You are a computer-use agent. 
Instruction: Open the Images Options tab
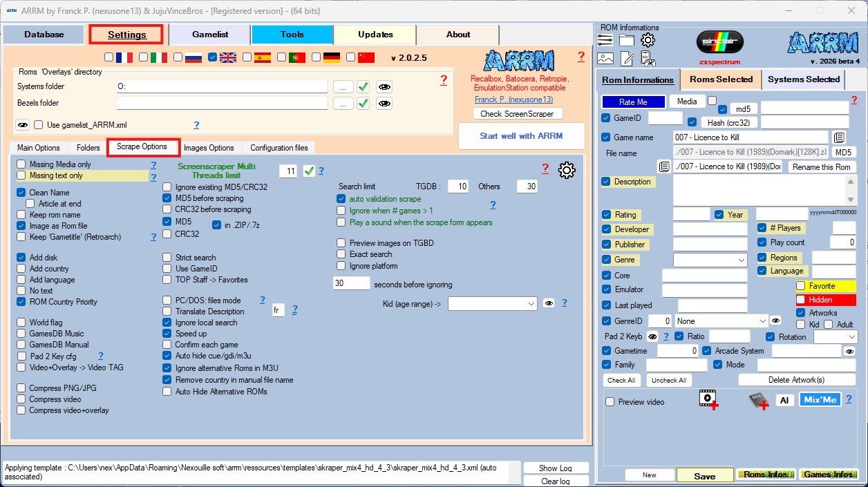[x=209, y=148]
